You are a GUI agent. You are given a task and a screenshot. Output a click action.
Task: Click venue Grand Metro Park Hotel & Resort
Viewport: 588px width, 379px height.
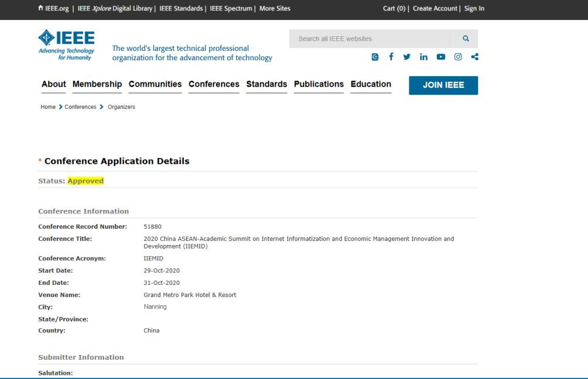190,295
